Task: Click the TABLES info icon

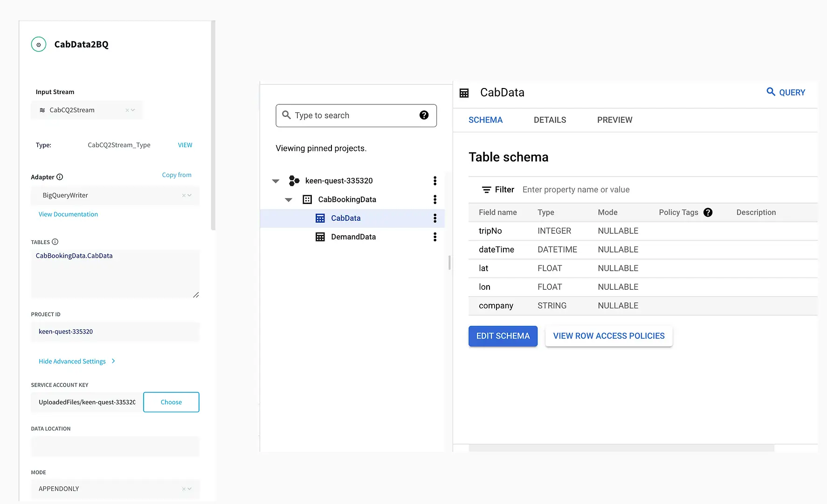Action: (x=55, y=242)
